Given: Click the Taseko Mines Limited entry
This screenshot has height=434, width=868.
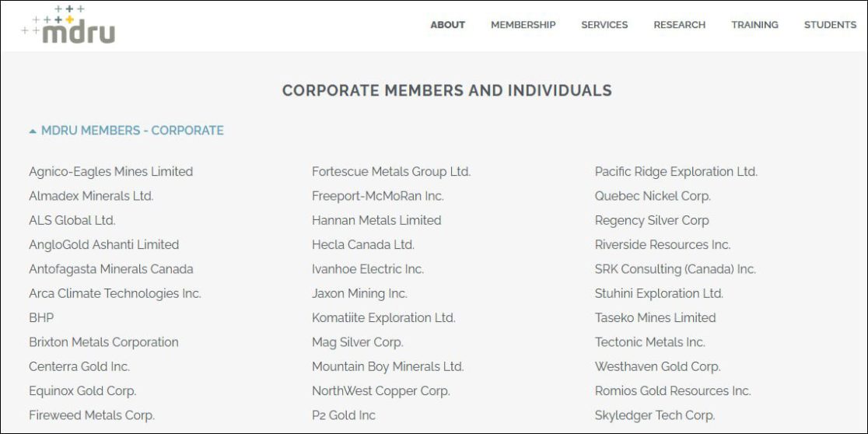Looking at the screenshot, I should point(656,318).
